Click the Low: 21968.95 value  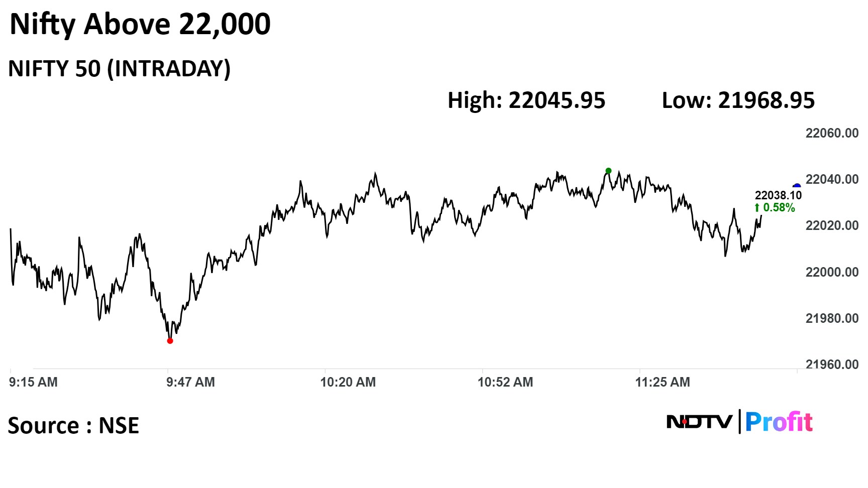738,100
